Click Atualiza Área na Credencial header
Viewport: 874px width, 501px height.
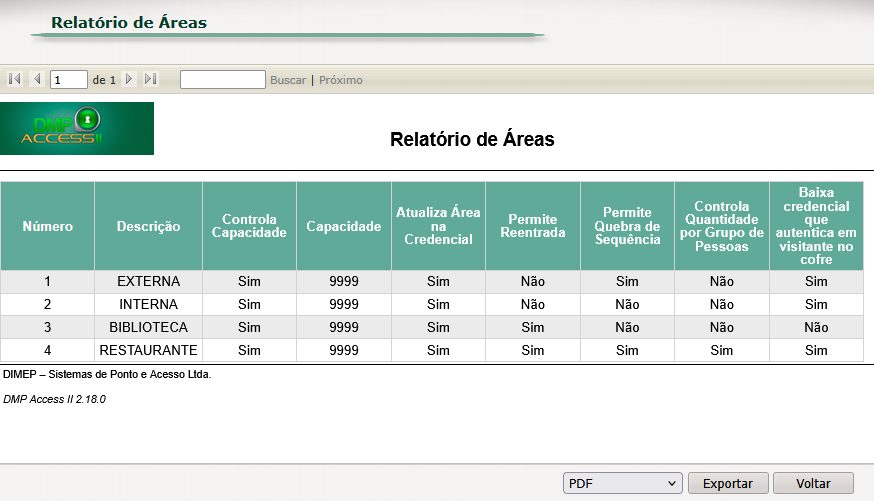pos(438,226)
